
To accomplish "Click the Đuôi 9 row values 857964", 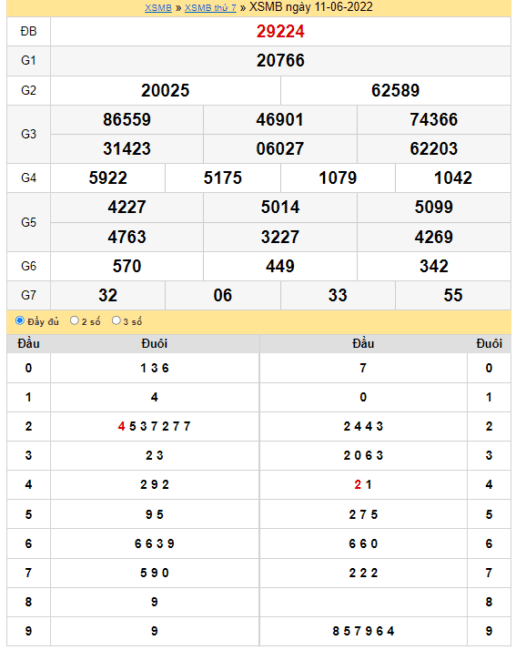I will pos(363,631).
